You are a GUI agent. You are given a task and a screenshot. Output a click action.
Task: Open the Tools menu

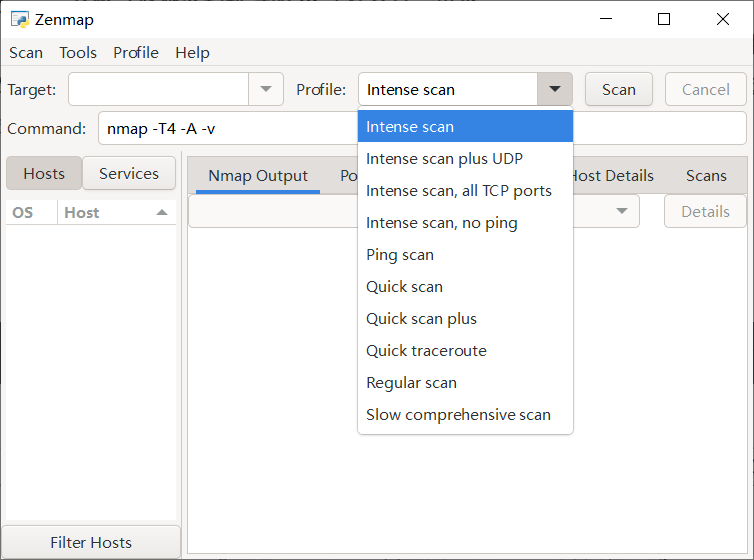point(78,53)
